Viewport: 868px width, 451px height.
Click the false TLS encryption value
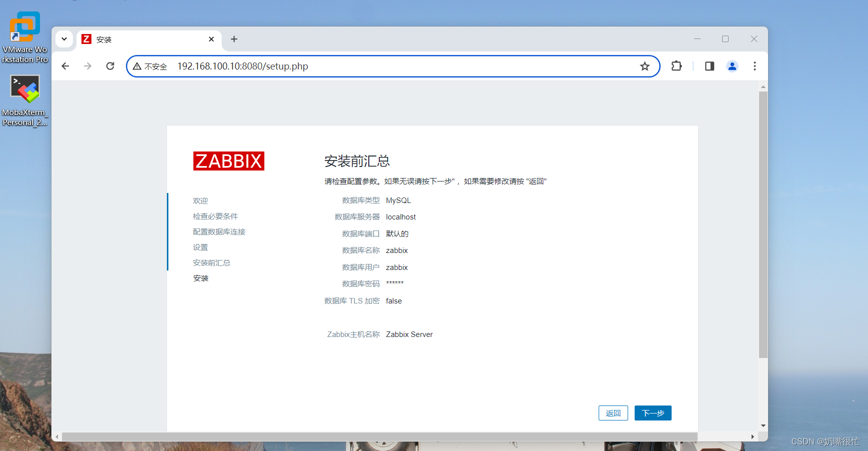(394, 301)
